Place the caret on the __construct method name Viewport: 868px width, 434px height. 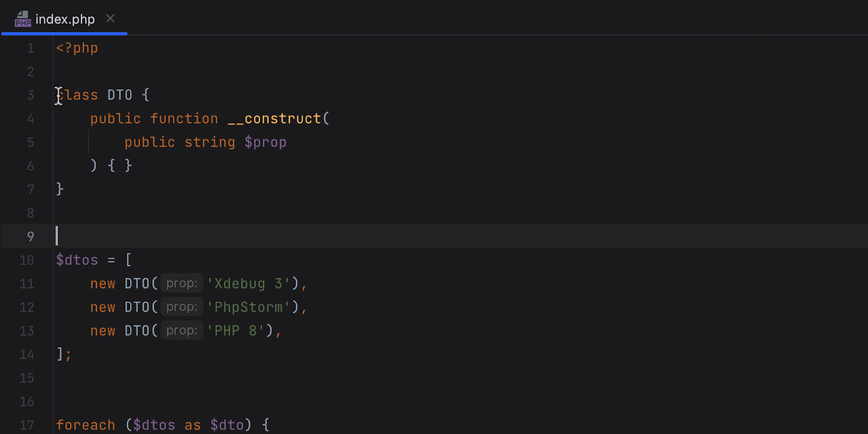click(x=275, y=119)
